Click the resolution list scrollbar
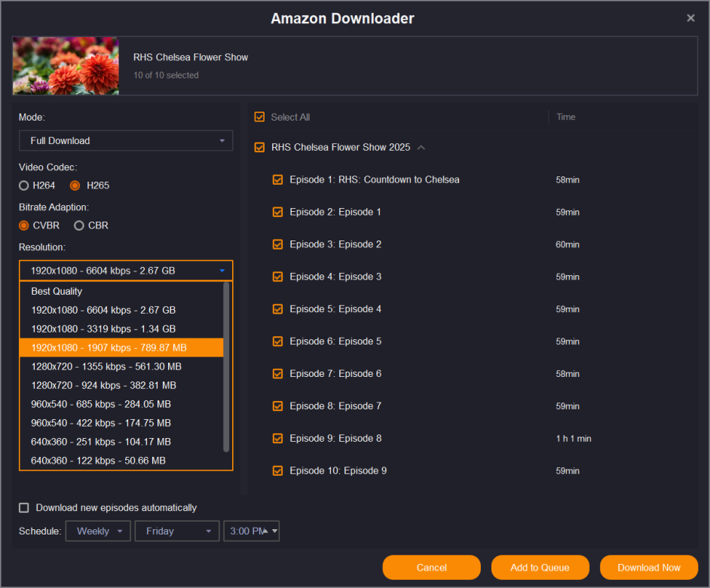 [x=226, y=367]
